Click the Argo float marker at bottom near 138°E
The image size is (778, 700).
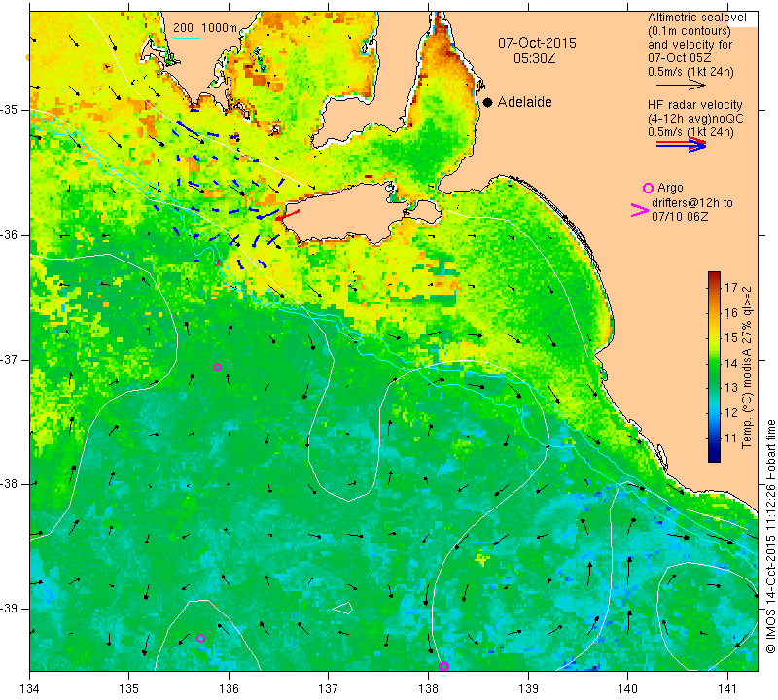443,666
